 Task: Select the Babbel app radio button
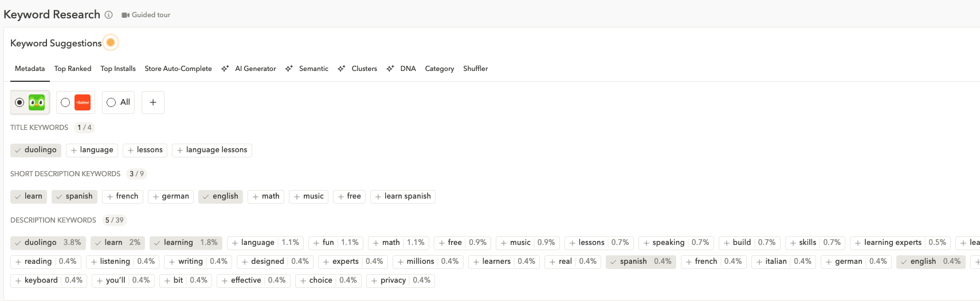coord(65,102)
